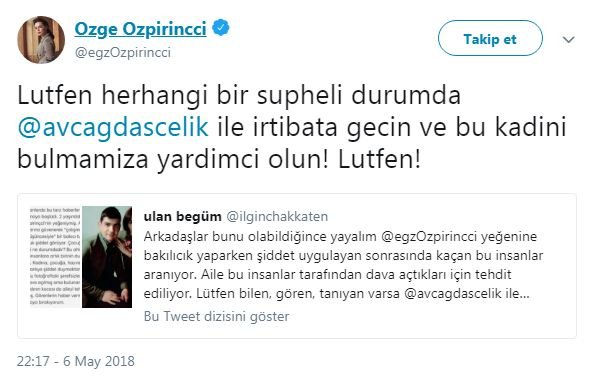The image size is (598, 382).
Task: Open the quoted tweet's text screenshot image
Action: point(55,257)
